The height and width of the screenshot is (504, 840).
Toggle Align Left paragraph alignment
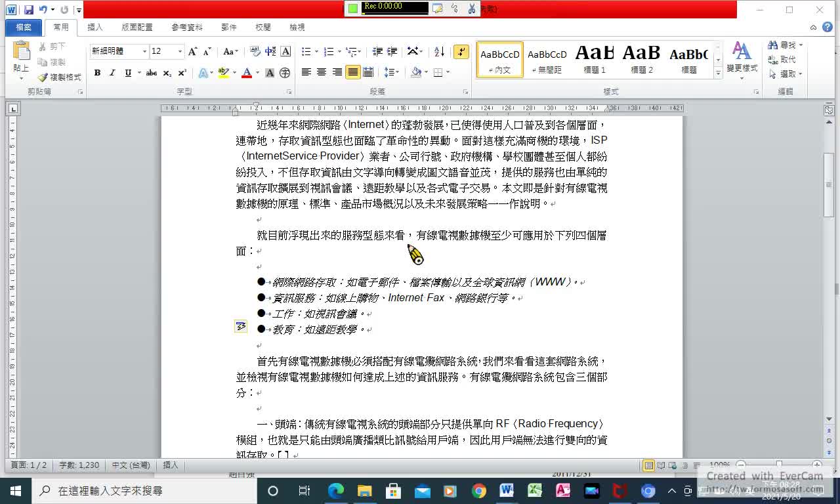pos(306,72)
